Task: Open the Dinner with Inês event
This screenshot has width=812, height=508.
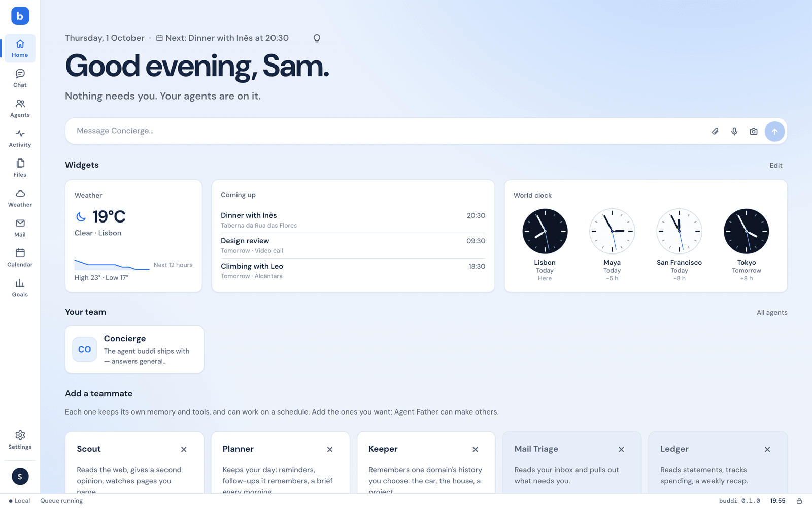Action: [353, 220]
